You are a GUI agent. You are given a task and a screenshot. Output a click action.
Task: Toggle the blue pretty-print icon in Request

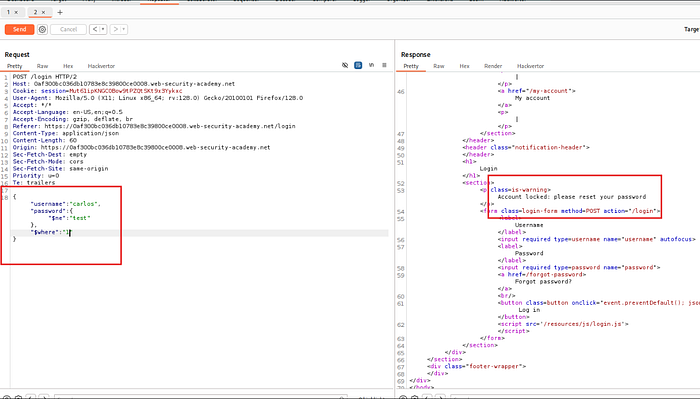tap(358, 65)
